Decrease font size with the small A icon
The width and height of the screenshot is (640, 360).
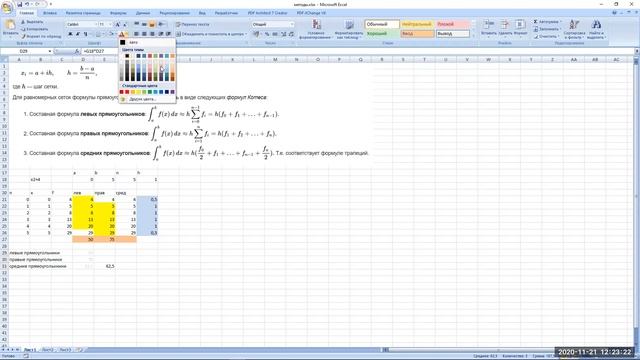[124, 24]
